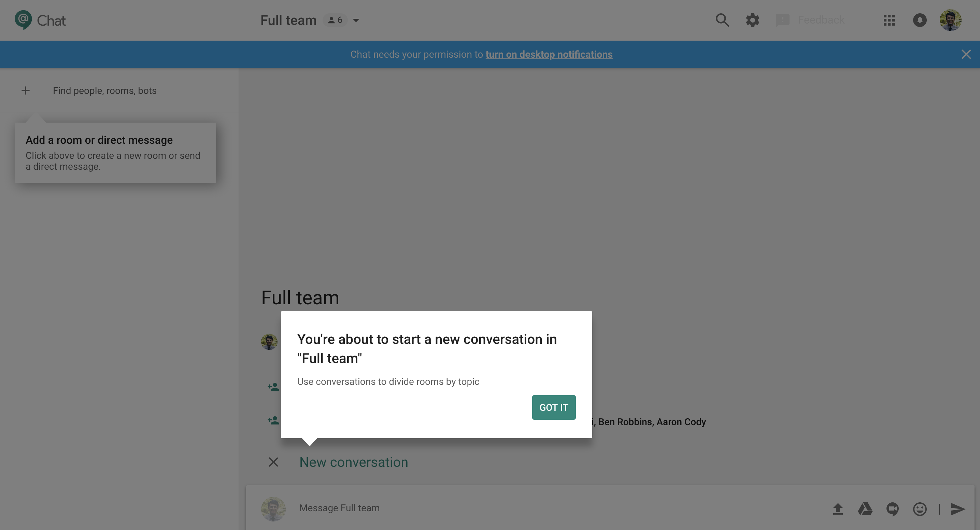Click the Google Chat search icon
Viewport: 980px width, 530px height.
tap(722, 19)
